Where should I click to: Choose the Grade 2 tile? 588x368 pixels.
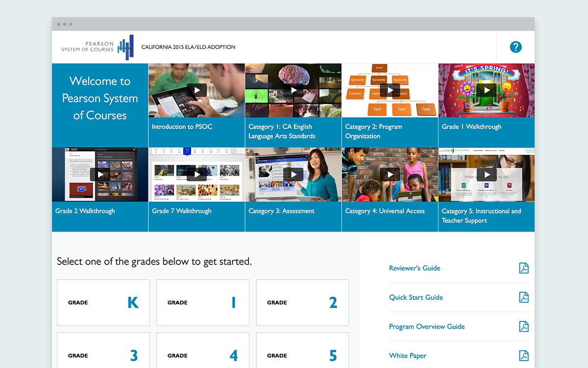(302, 303)
